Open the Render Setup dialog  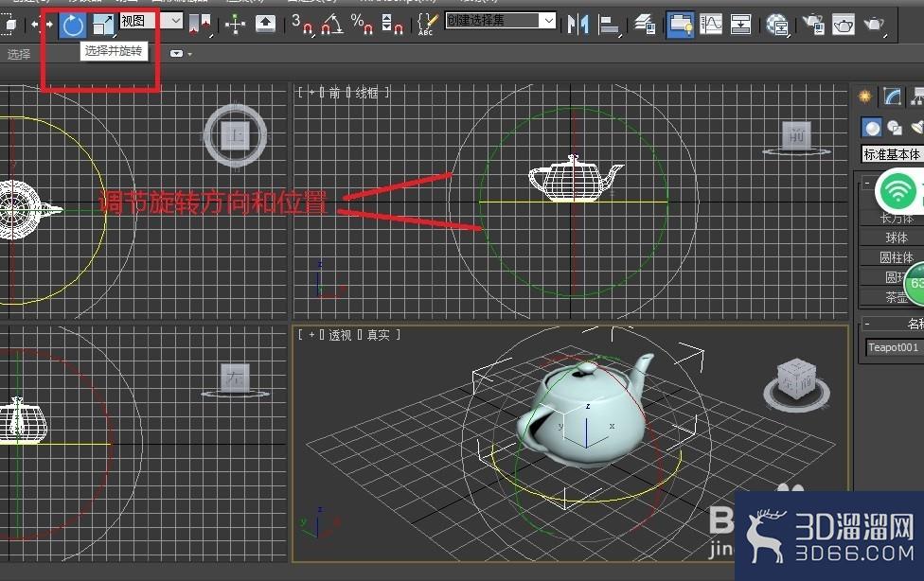(813, 25)
